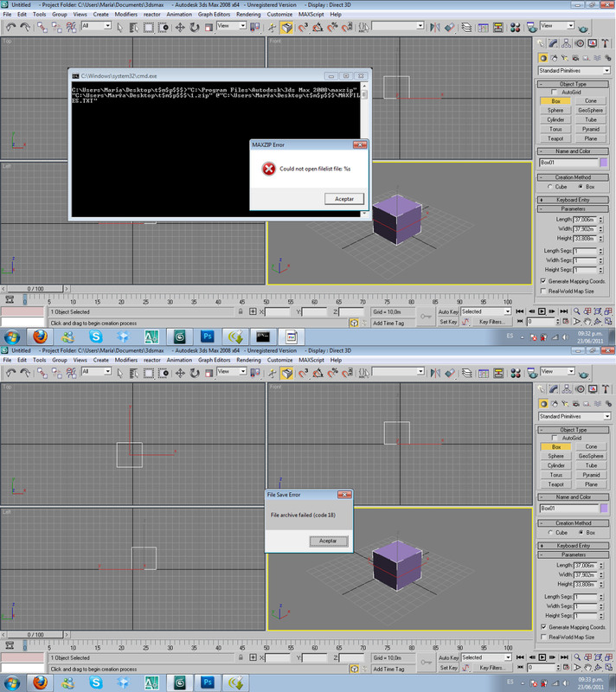Viewport: 616px width, 692px height.
Task: Open Modifiers menu in upper 3ds Max window
Action: [x=125, y=14]
